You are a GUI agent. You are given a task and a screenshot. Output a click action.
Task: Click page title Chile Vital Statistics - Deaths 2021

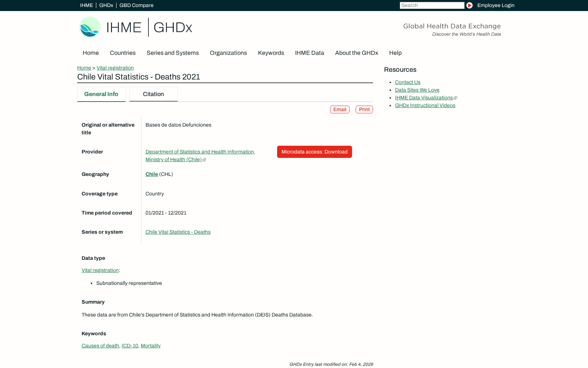click(x=139, y=77)
